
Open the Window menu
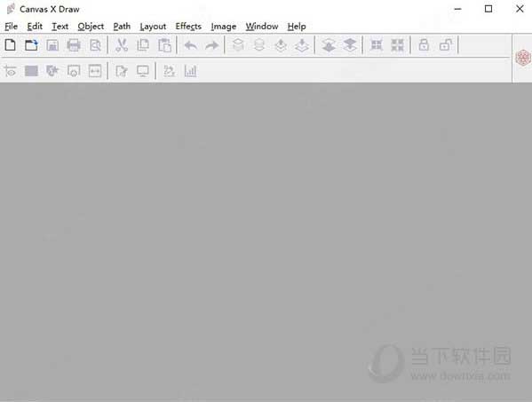click(x=262, y=27)
